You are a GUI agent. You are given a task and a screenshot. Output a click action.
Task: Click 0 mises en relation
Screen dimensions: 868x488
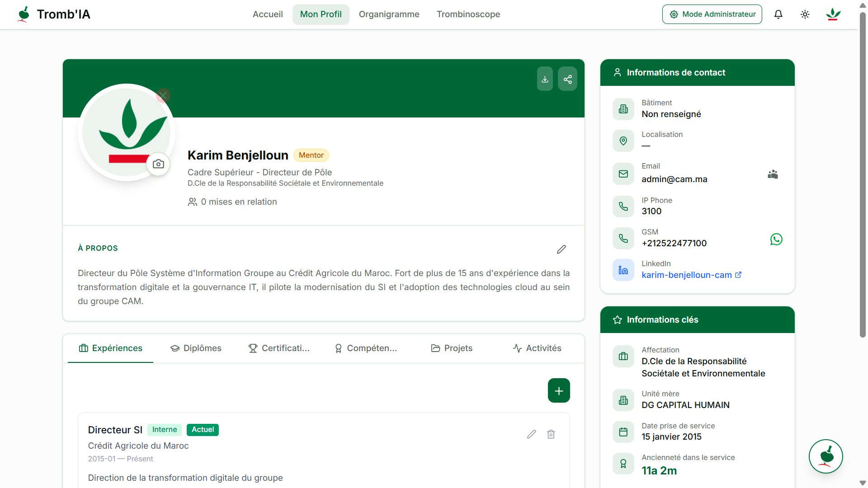232,202
